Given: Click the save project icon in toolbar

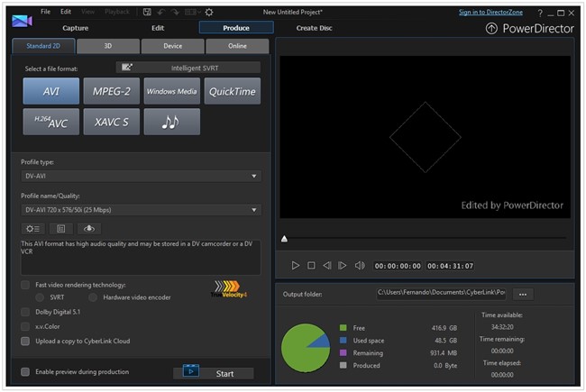Looking at the screenshot, I should [x=147, y=12].
